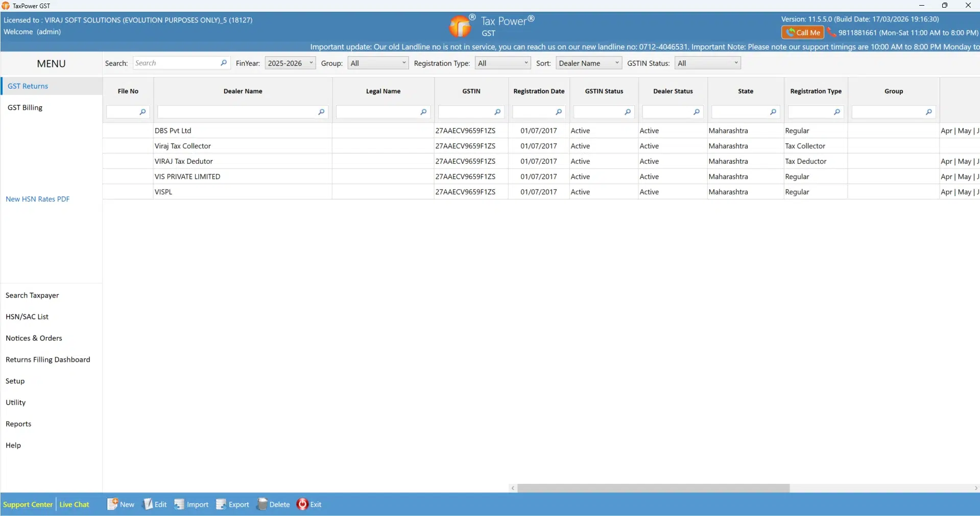Image resolution: width=980 pixels, height=516 pixels.
Task: Click the Tax Power orange logo icon
Action: point(460,26)
